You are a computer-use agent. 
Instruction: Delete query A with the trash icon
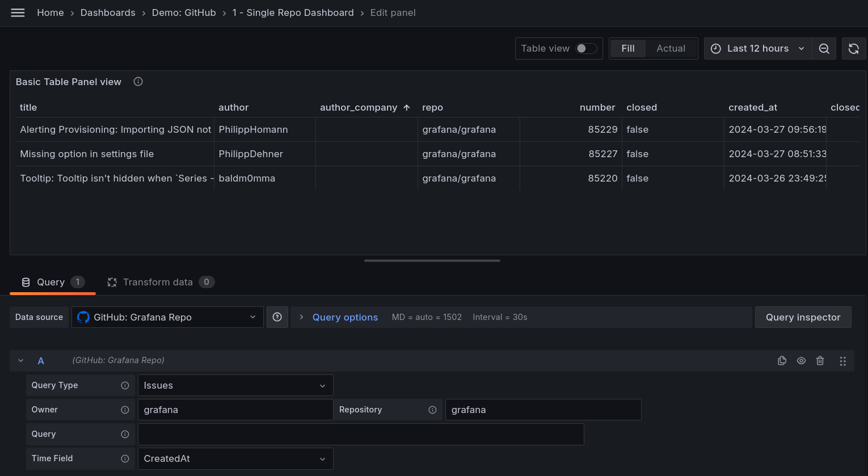820,360
